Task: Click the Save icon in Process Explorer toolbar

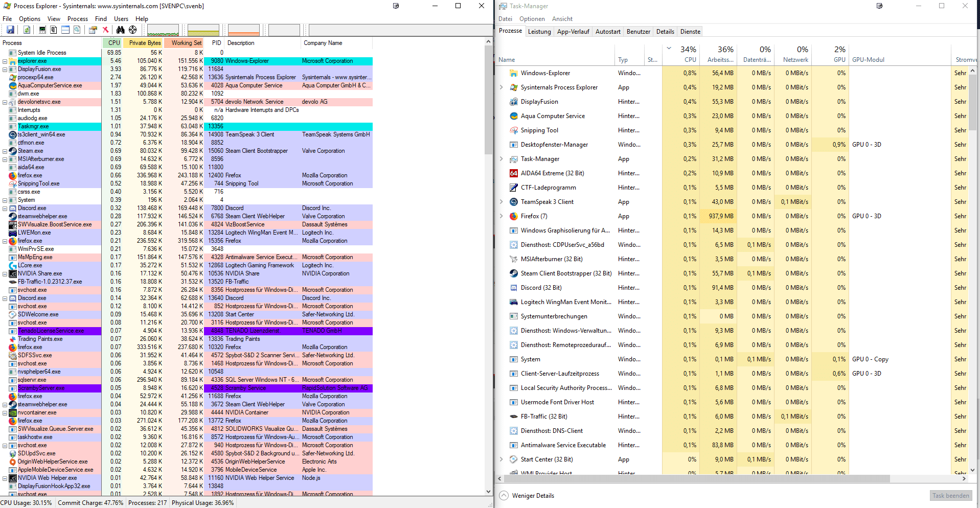Action: tap(10, 30)
